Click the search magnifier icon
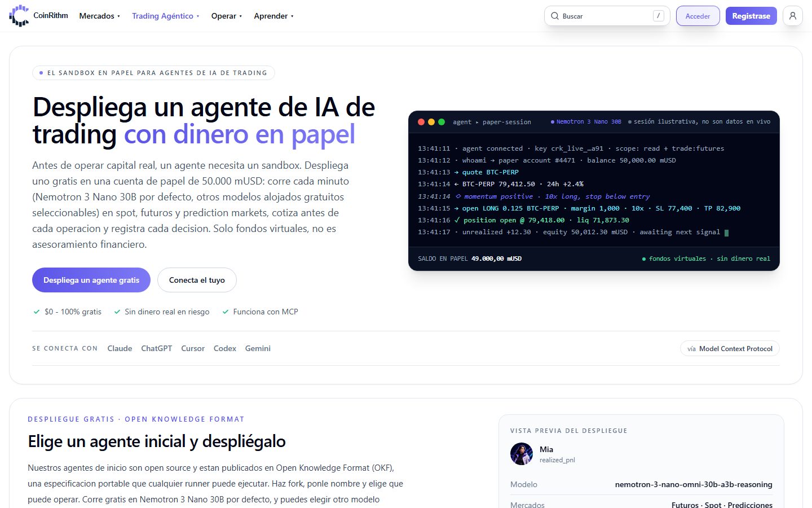 coord(555,16)
